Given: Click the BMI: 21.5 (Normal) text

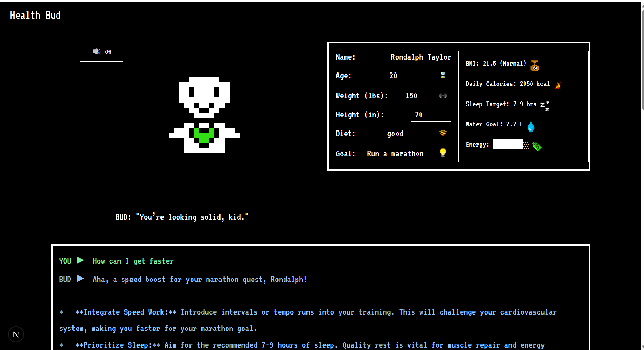Looking at the screenshot, I should [496, 64].
